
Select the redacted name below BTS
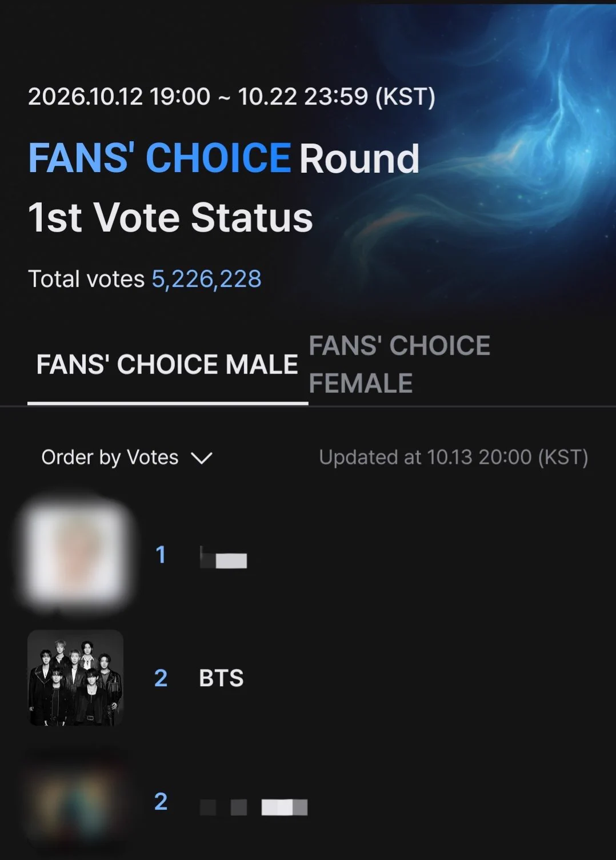coord(254,807)
